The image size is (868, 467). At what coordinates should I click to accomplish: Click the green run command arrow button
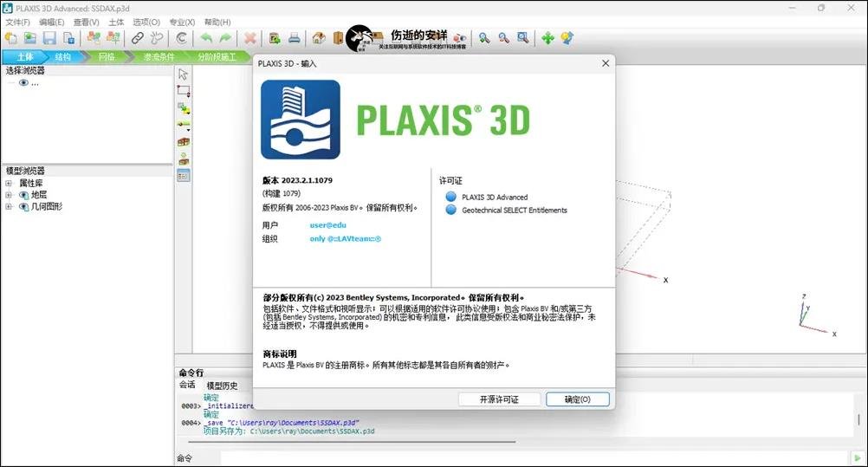coord(858,458)
